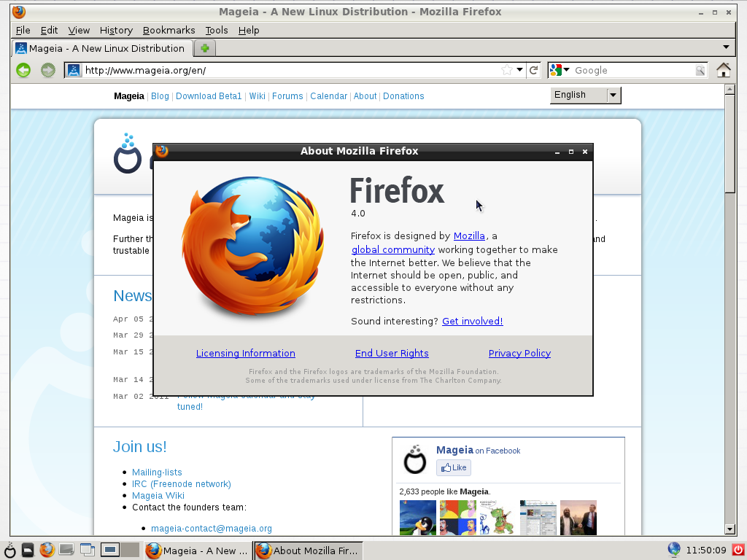Open the global community link
Screen dimensions: 747x560
point(393,249)
